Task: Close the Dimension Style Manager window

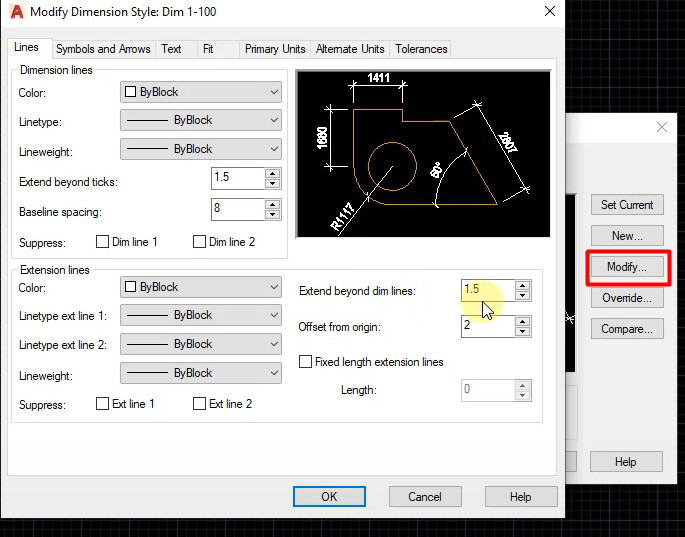Action: click(x=662, y=127)
